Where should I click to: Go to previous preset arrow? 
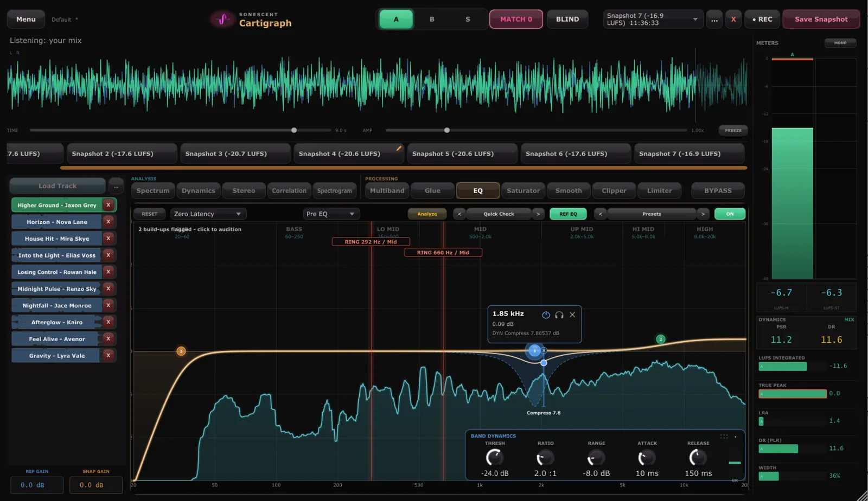click(600, 214)
